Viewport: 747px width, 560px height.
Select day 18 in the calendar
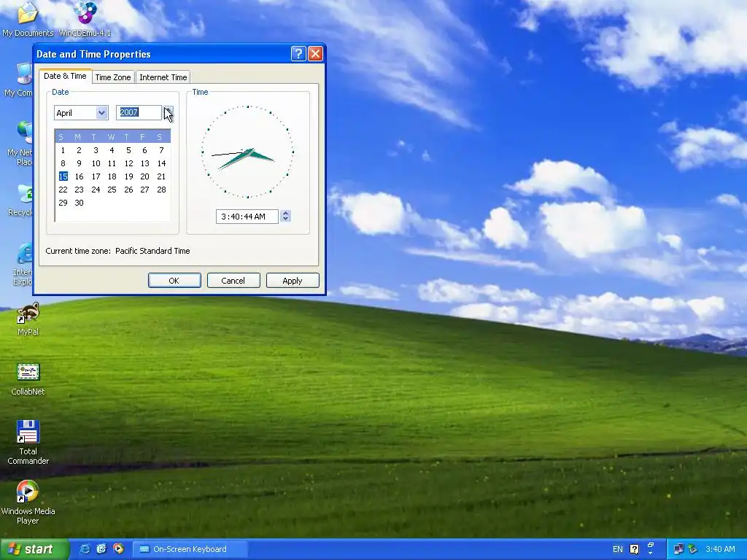112,176
